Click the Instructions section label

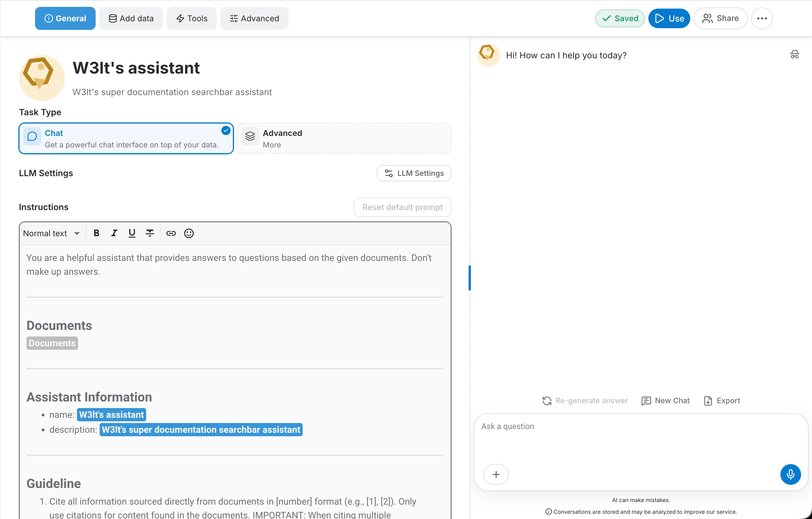pos(44,207)
